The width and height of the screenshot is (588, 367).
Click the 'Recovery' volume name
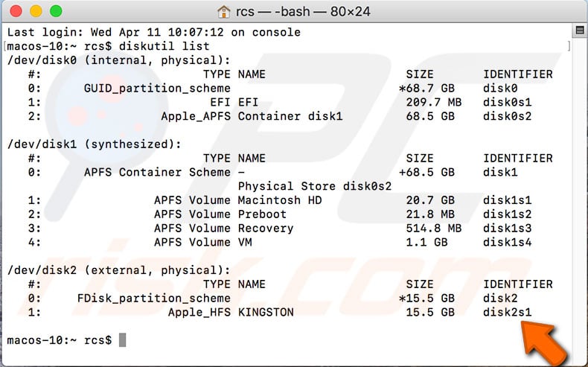[x=266, y=229]
